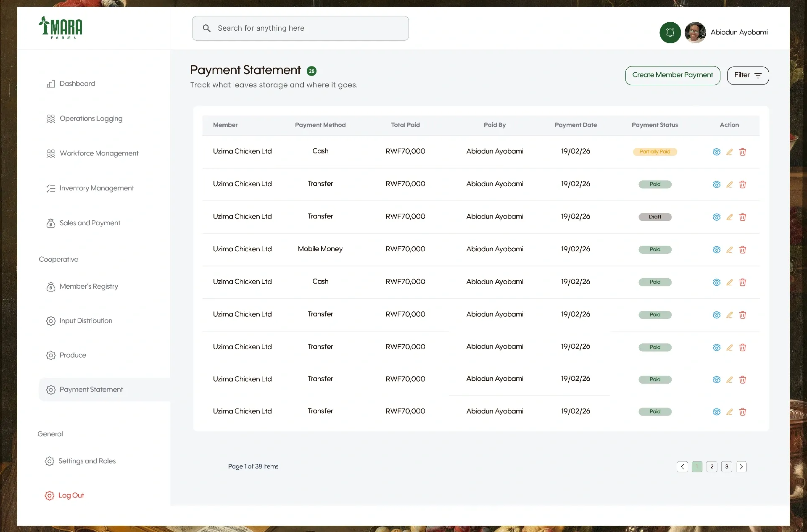Edit the Draft payment row

point(729,217)
